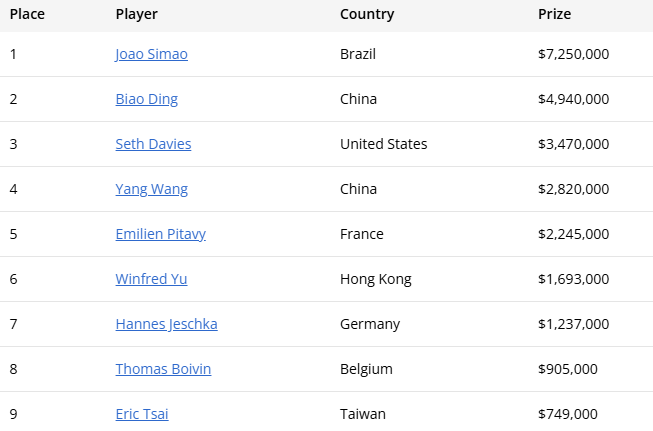Screen dimensions: 653x431
Task: Select the Country column header
Action: 367,14
